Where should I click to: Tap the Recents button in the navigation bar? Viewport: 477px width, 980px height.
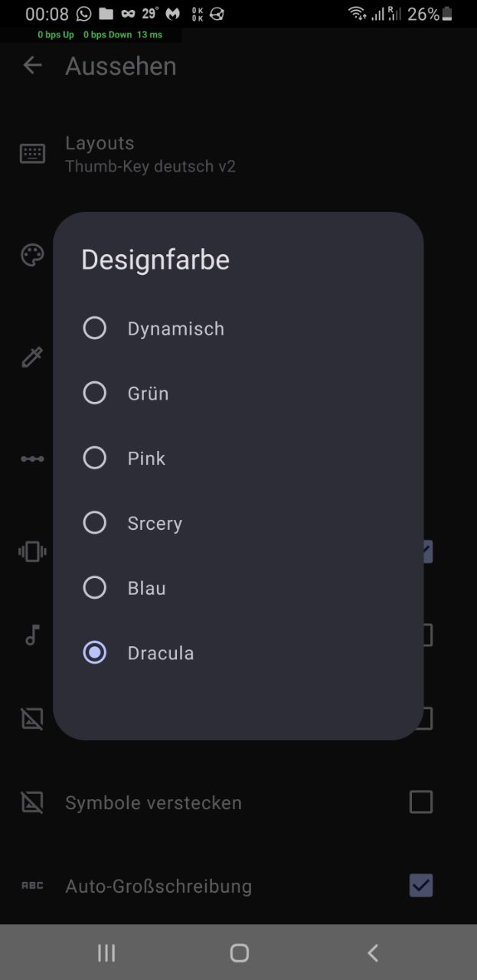coord(106,953)
